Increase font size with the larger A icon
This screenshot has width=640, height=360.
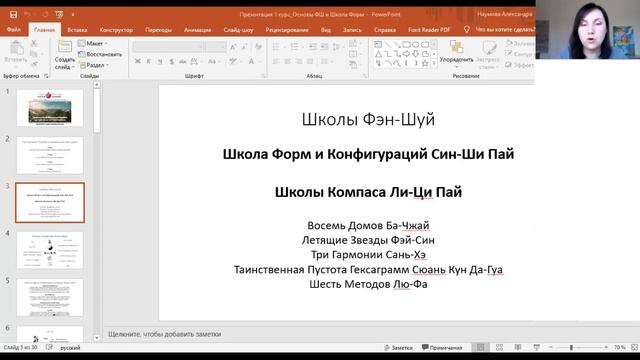pyautogui.click(x=233, y=47)
